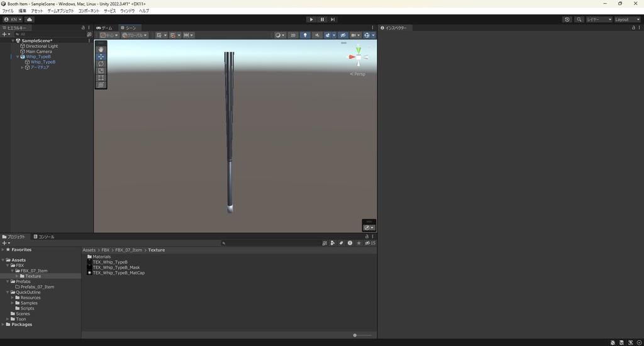Toggle 2D view mode

click(293, 35)
